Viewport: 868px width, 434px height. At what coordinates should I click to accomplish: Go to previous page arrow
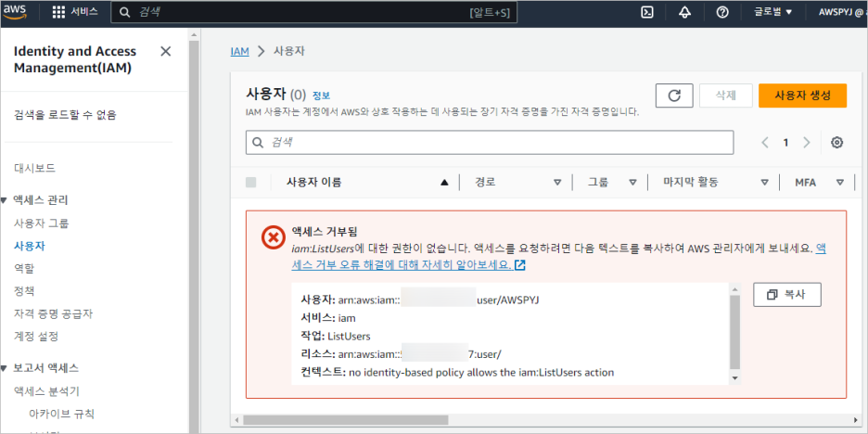click(x=765, y=143)
